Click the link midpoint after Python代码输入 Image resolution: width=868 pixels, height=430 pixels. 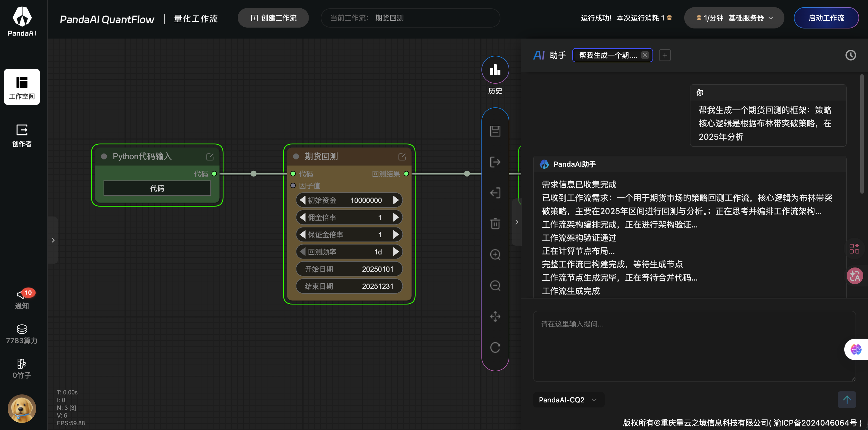[254, 174]
